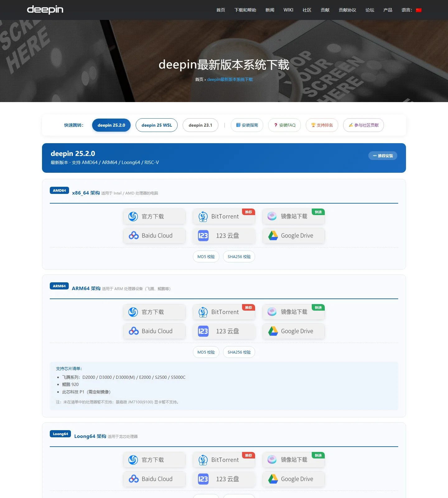
Task: Open Baidu Cloud link under x86_64
Action: coord(154,236)
